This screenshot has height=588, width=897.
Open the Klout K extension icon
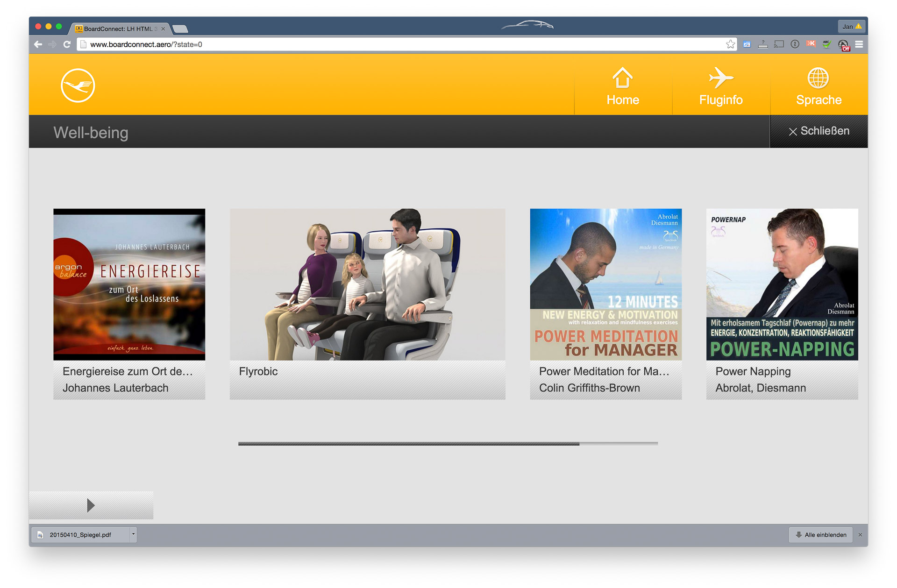pos(811,44)
